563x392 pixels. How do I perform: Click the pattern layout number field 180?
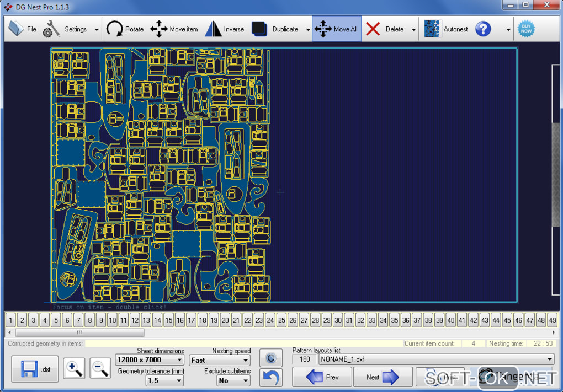click(305, 359)
